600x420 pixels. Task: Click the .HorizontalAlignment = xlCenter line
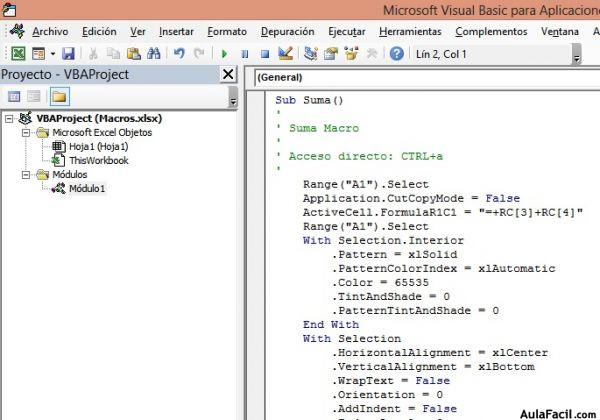point(440,353)
